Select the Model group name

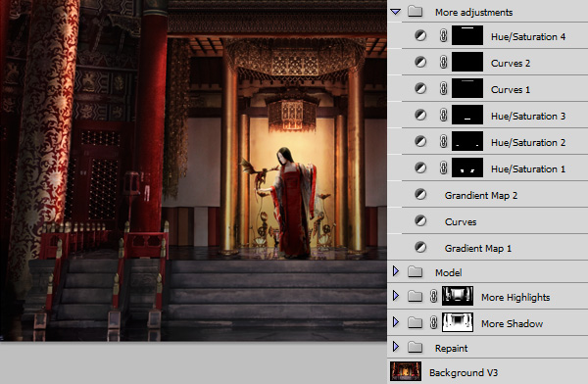[448, 272]
